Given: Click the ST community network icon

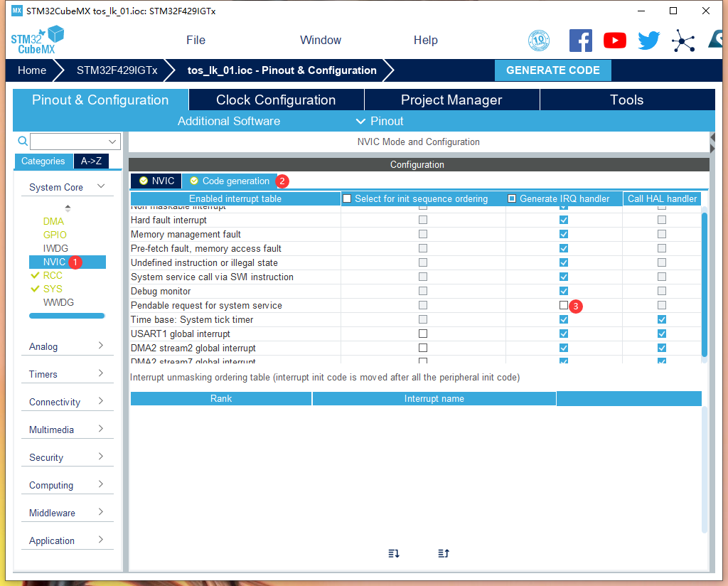Looking at the screenshot, I should pyautogui.click(x=683, y=41).
